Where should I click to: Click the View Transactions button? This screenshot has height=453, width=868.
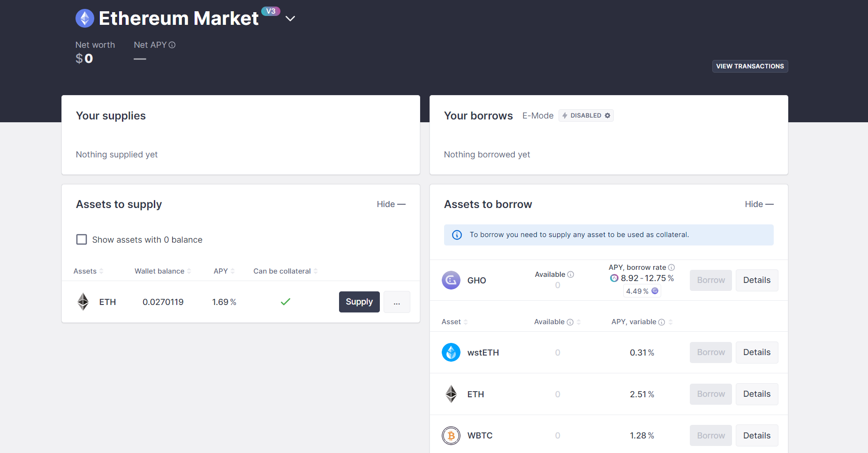click(749, 66)
